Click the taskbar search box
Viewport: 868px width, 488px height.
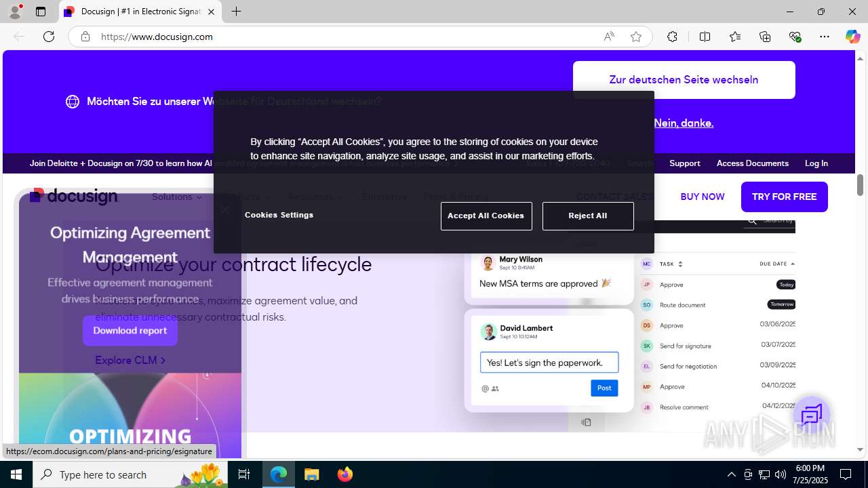(x=130, y=474)
